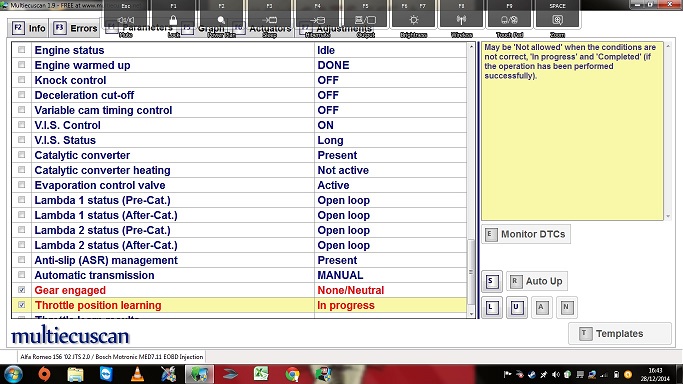Click the Multiecuscan taskbar icon
683x384 pixels.
pyautogui.click(x=199, y=374)
